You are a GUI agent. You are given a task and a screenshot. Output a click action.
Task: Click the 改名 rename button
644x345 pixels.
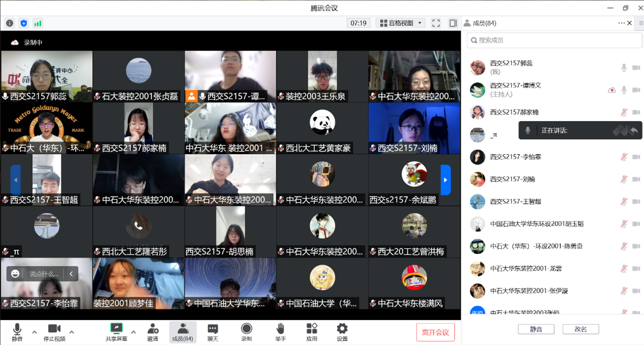click(x=580, y=329)
